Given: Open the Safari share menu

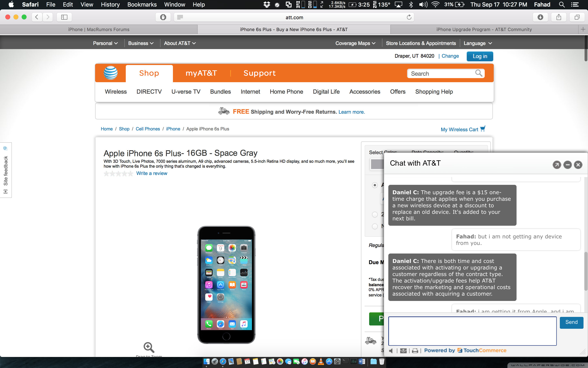Looking at the screenshot, I should tap(559, 17).
